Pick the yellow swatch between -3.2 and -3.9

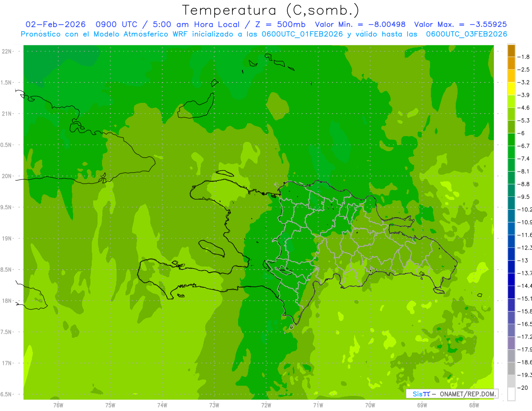point(511,89)
